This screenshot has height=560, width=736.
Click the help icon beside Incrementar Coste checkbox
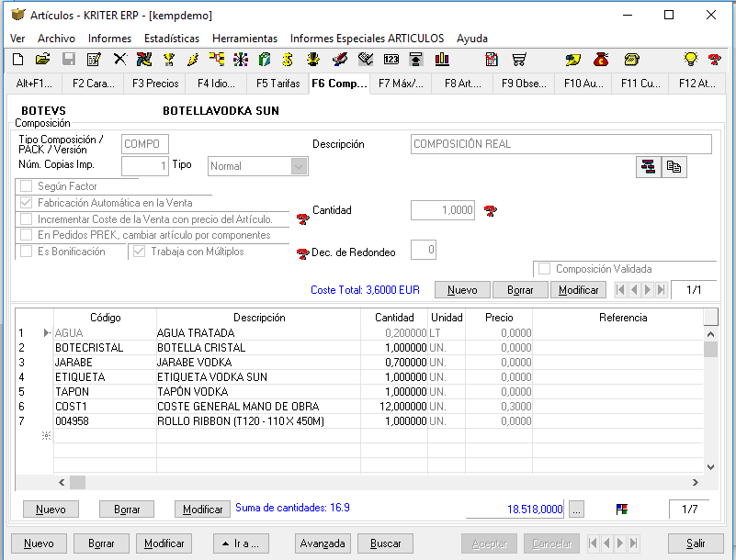pos(303,218)
